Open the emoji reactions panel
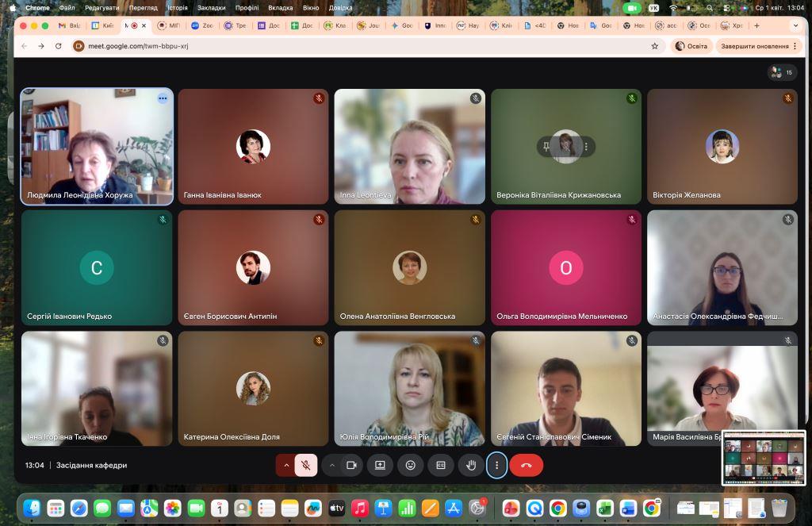812x526 pixels. 411,465
